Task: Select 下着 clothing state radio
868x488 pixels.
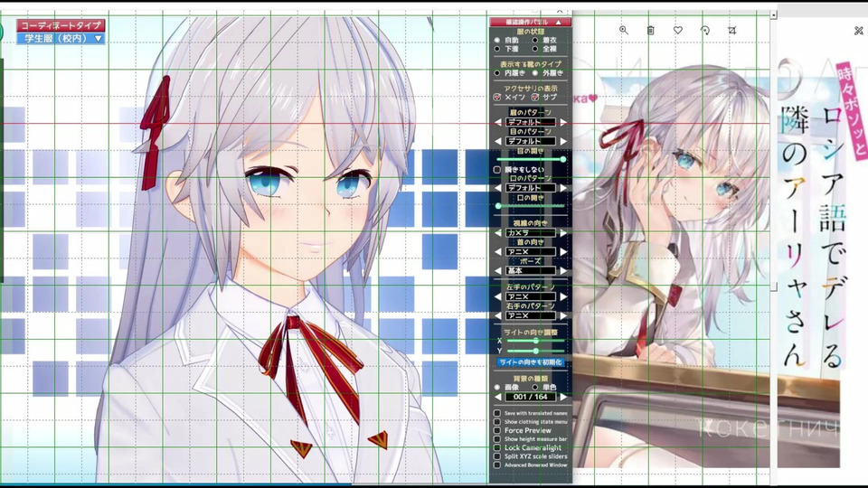Action: pos(497,49)
